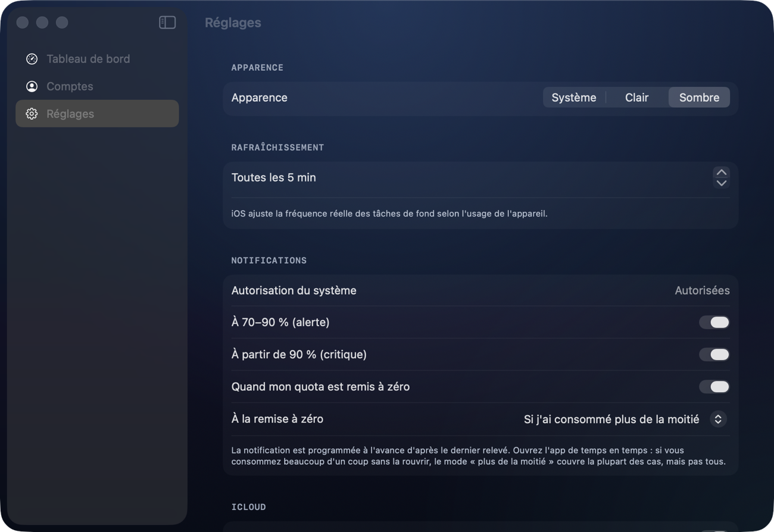Open the refresh interval chevron picker
This screenshot has height=532, width=774.
point(722,177)
